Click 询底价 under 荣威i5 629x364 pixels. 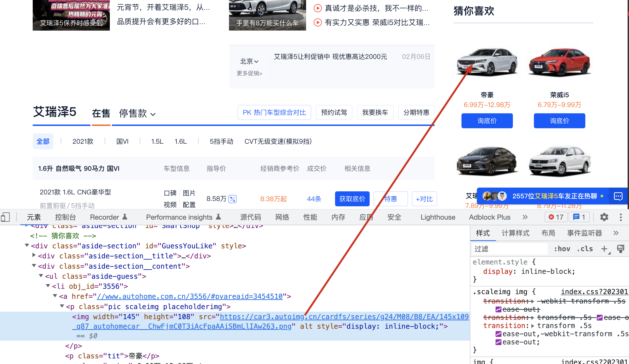click(x=559, y=121)
